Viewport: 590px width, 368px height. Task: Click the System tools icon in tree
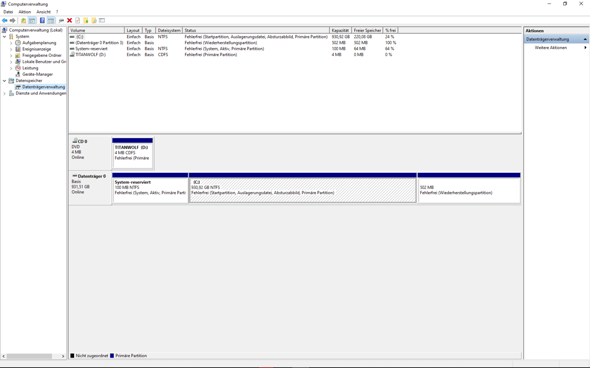[11, 36]
